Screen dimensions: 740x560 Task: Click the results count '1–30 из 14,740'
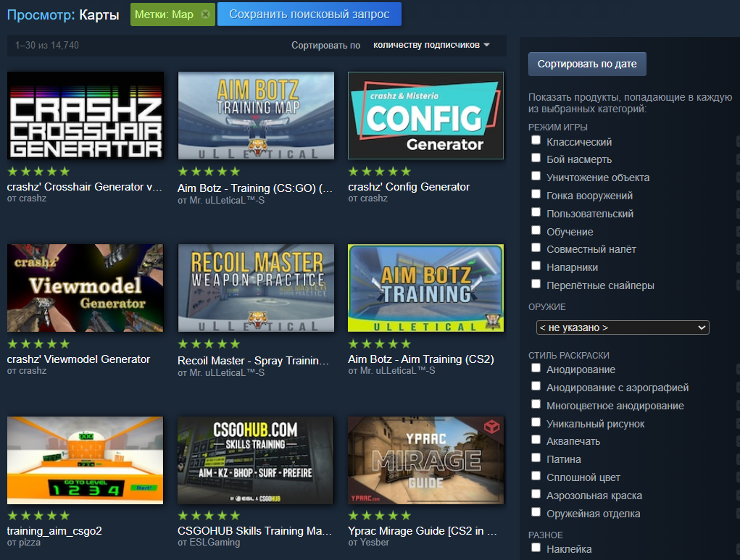click(46, 46)
